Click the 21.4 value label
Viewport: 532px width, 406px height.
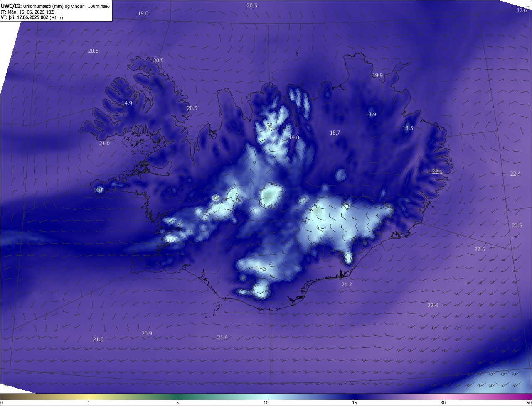coord(222,338)
